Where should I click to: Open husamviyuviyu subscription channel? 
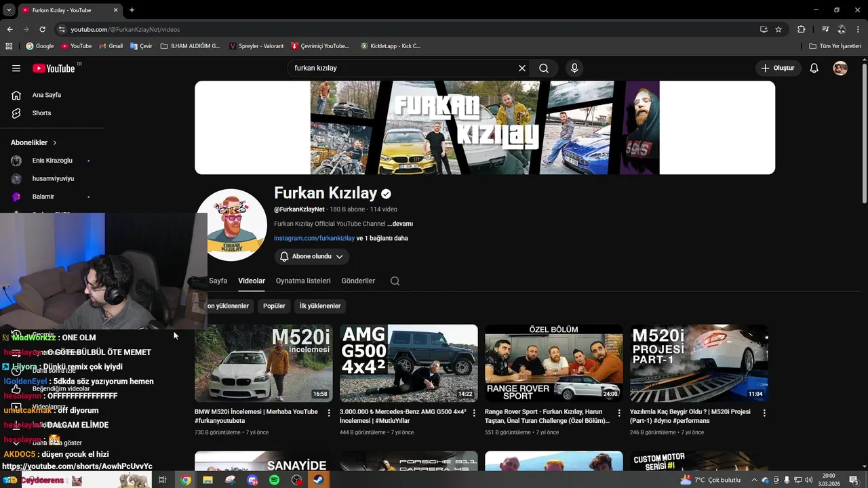tap(52, 179)
